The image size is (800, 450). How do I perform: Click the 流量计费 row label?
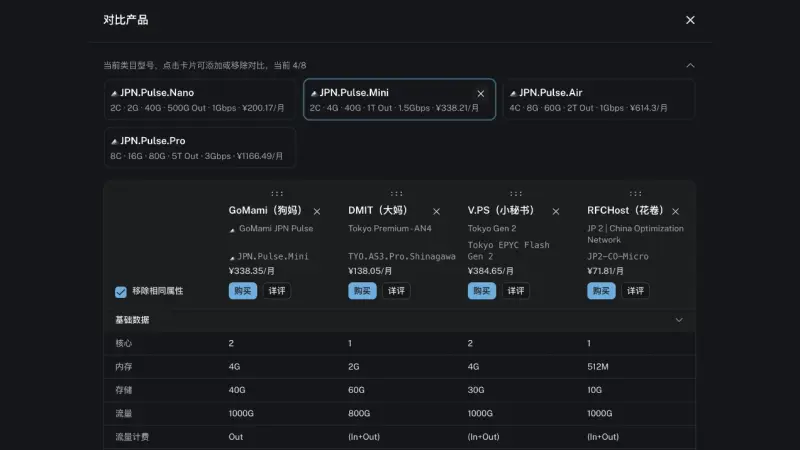pyautogui.click(x=132, y=437)
